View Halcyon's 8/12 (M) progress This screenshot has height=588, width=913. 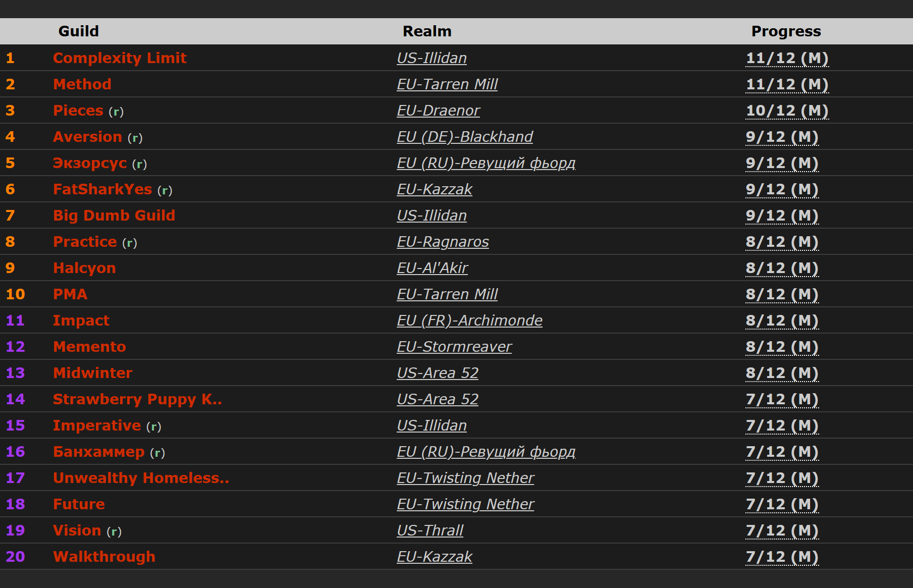pyautogui.click(x=782, y=268)
